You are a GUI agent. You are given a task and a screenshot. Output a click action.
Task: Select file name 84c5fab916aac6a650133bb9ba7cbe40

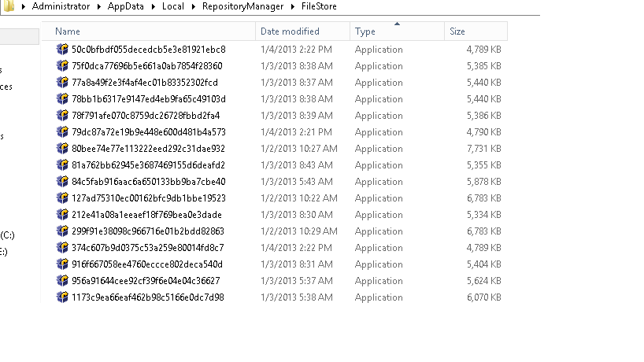(x=149, y=182)
